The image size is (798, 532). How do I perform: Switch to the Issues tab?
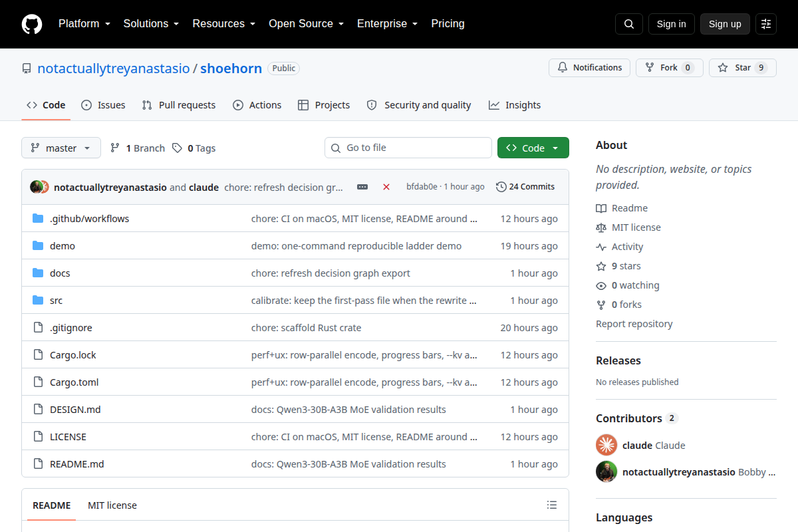pyautogui.click(x=103, y=105)
